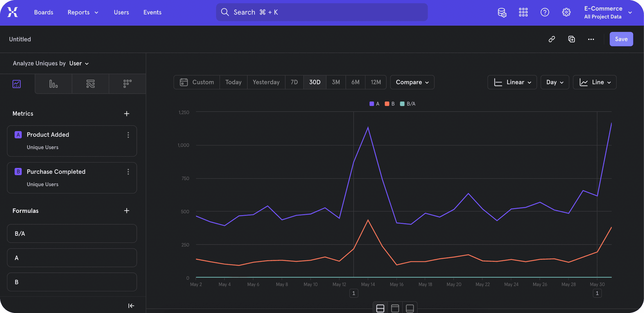
Task: Collapse the left query panel
Action: pyautogui.click(x=131, y=306)
